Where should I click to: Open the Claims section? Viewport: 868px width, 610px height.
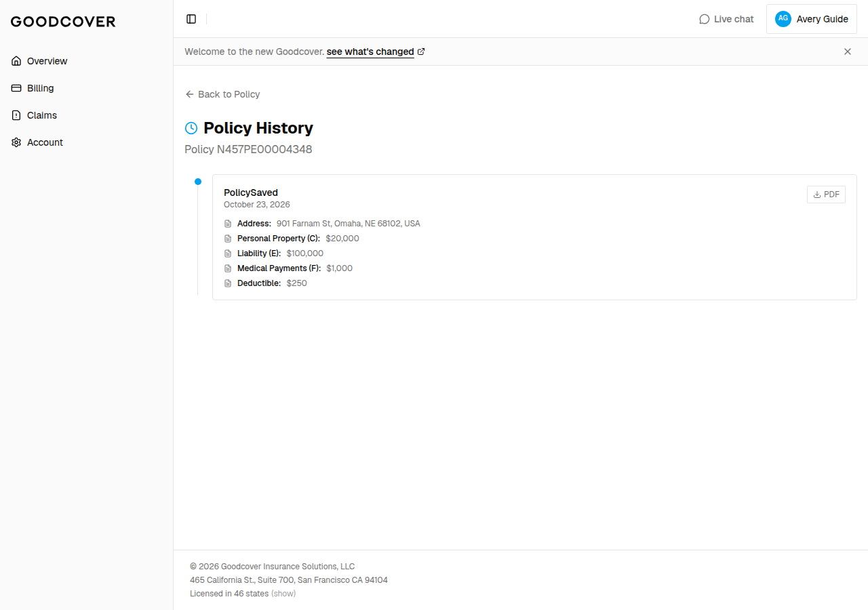86,115
